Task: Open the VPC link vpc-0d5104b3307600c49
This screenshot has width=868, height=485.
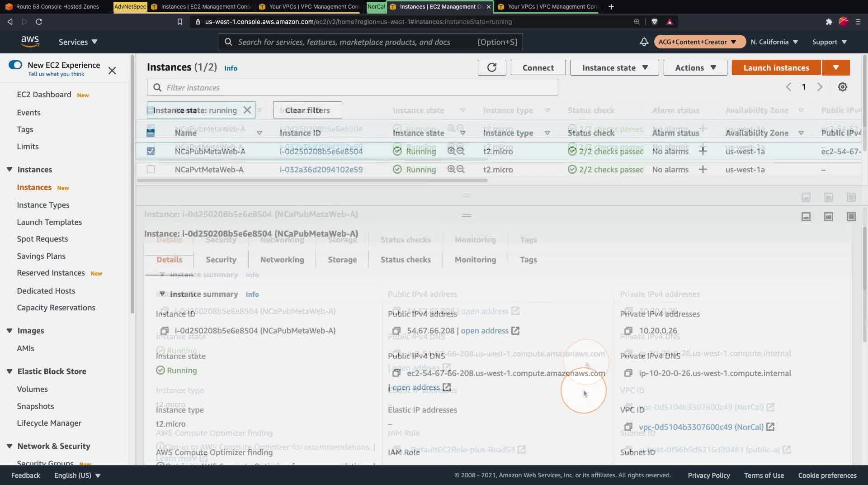Action: click(701, 427)
